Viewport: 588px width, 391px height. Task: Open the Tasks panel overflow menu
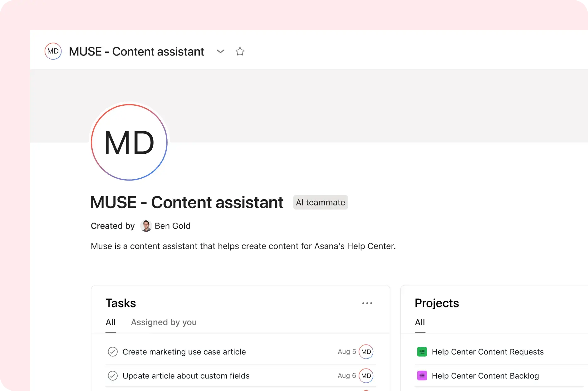click(x=367, y=303)
